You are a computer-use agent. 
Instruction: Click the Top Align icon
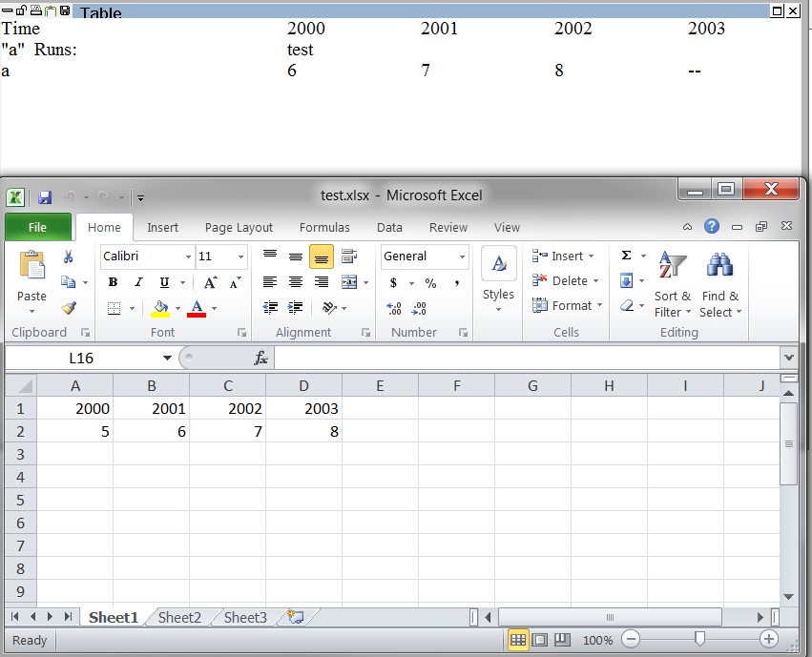[x=270, y=257]
